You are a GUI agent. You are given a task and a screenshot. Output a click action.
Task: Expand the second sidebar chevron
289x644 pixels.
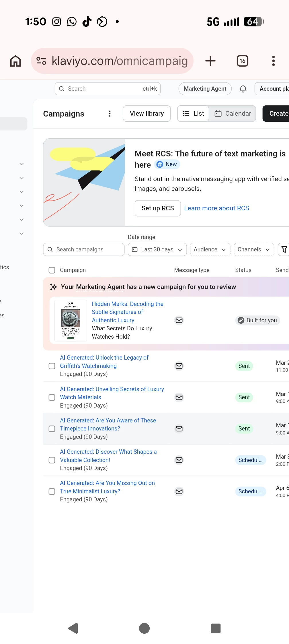coord(22,178)
